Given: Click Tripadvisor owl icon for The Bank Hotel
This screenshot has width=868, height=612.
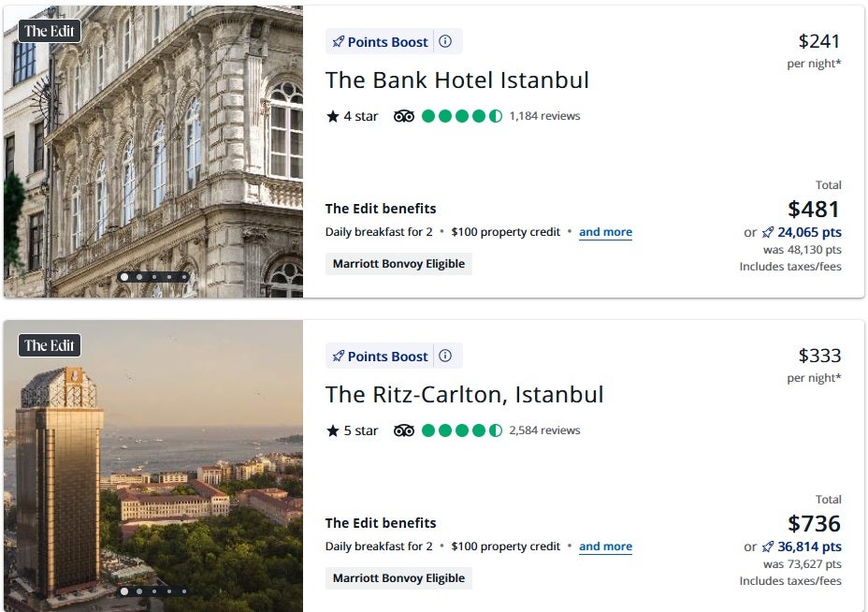Looking at the screenshot, I should (404, 116).
